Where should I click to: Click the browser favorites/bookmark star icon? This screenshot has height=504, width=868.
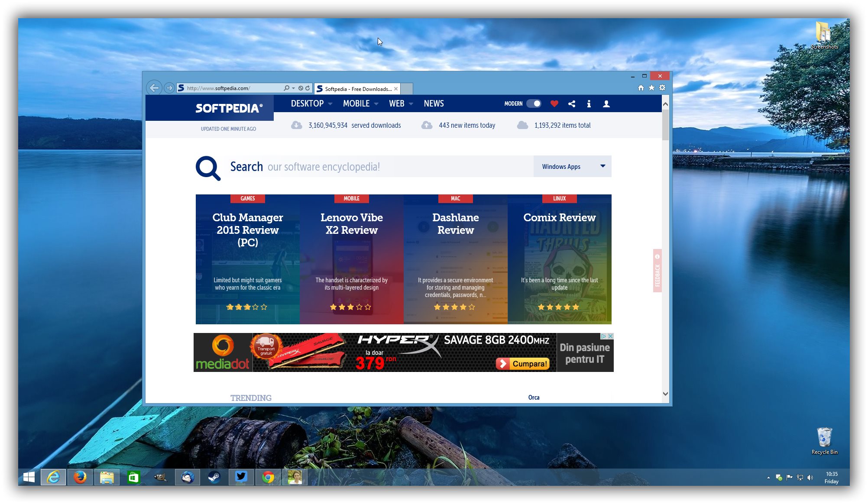pos(652,87)
